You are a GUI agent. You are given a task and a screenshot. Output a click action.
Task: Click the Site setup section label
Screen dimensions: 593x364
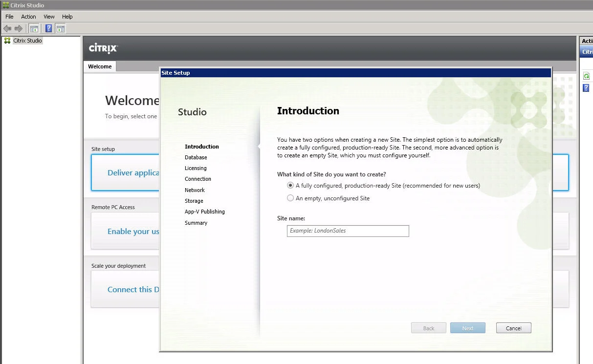(103, 149)
